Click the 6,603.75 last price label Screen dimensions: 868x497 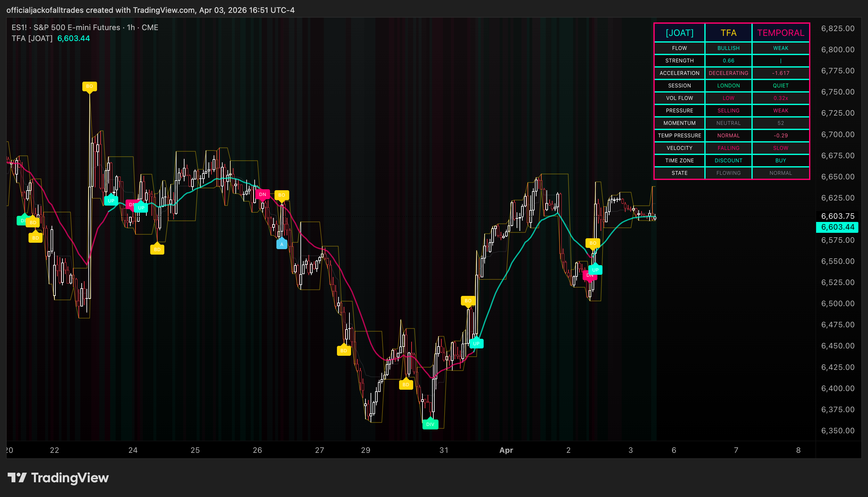pyautogui.click(x=837, y=216)
